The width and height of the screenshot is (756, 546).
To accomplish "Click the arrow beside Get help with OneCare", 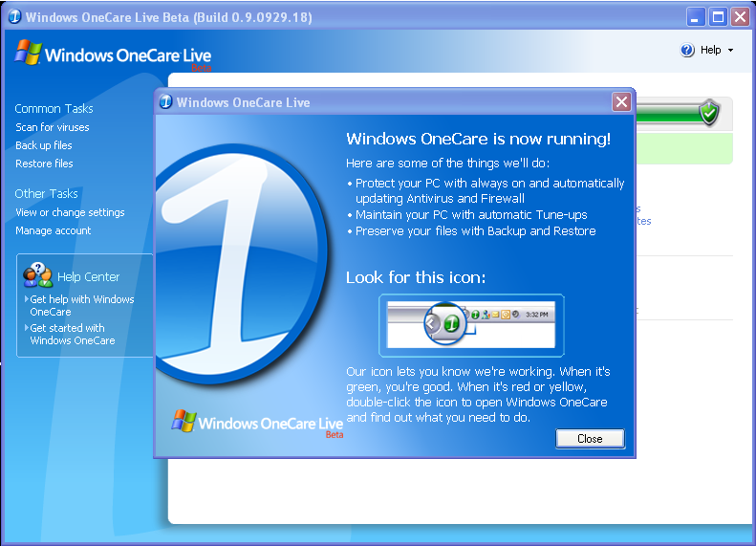I will click(27, 298).
